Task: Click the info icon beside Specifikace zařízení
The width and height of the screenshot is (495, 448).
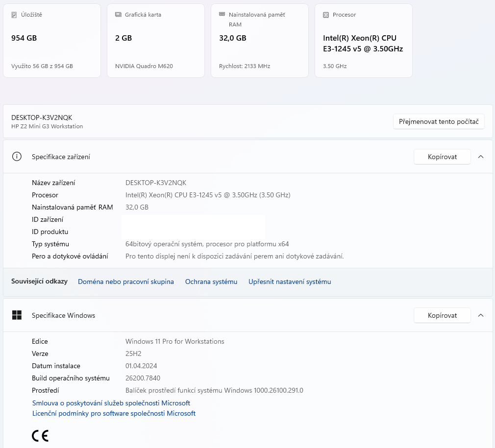Action: click(17, 156)
